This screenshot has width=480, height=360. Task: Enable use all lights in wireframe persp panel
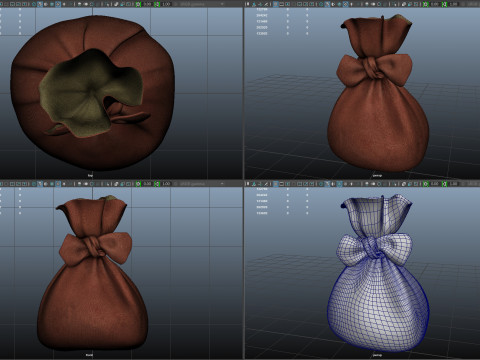point(351,184)
